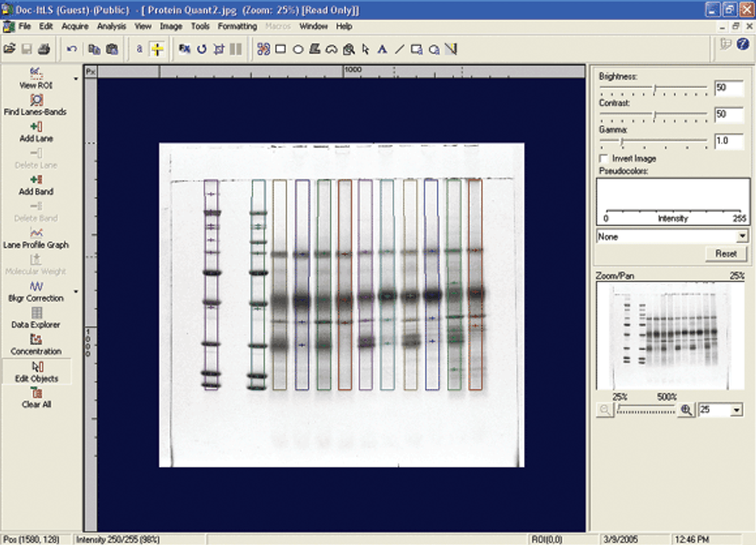Viewport: 756px width, 545px height.
Task: Click the small letter 'a' toolbar icon
Action: pos(139,49)
